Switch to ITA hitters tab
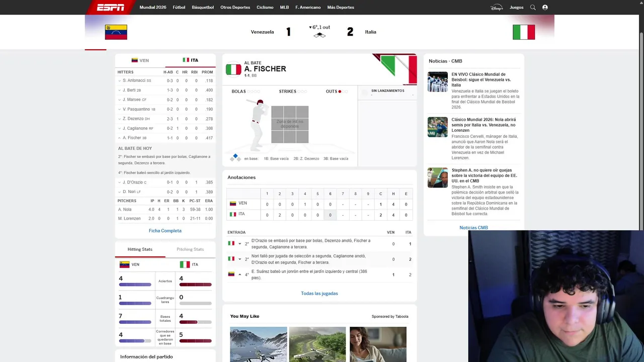 click(x=191, y=60)
